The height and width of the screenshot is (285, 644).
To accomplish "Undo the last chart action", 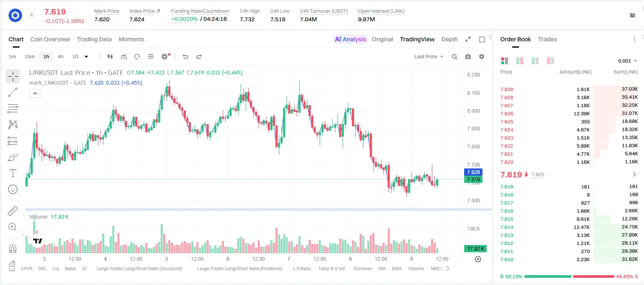I will [185, 57].
